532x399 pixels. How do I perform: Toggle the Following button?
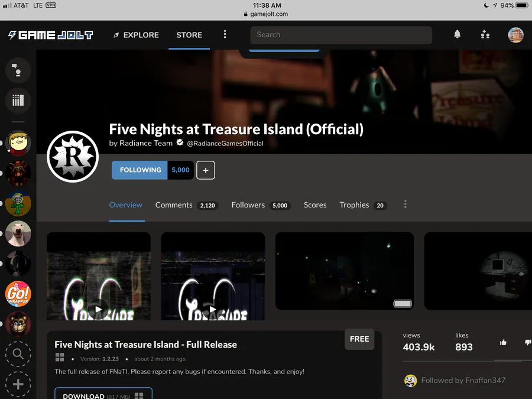pos(140,170)
